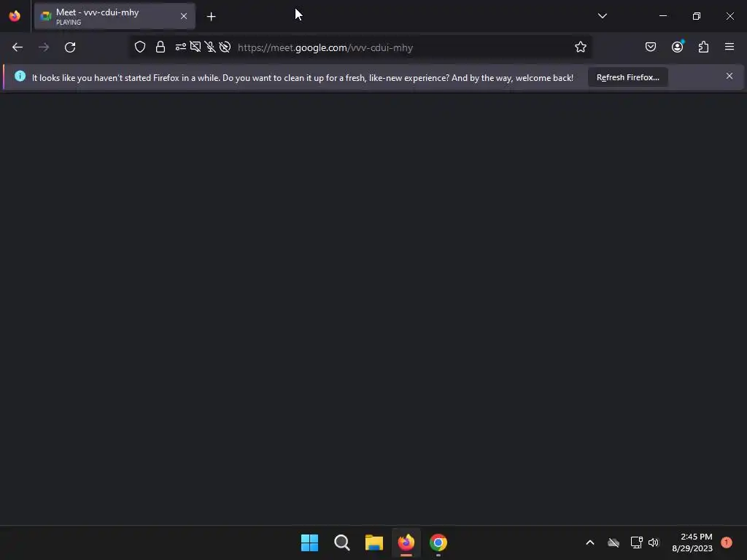The image size is (747, 560).
Task: Open Windows taskbar search
Action: pos(342,542)
